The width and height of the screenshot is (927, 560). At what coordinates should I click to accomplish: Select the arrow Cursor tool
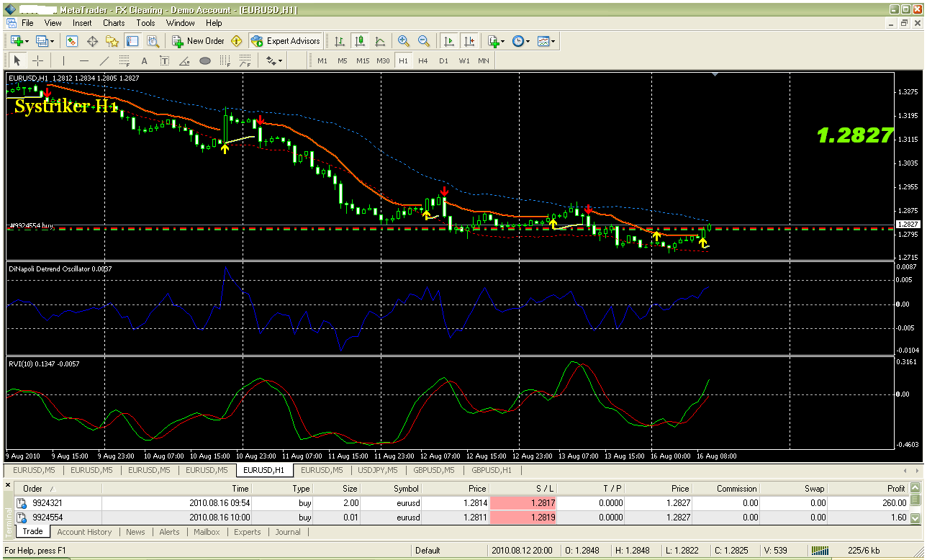click(17, 60)
